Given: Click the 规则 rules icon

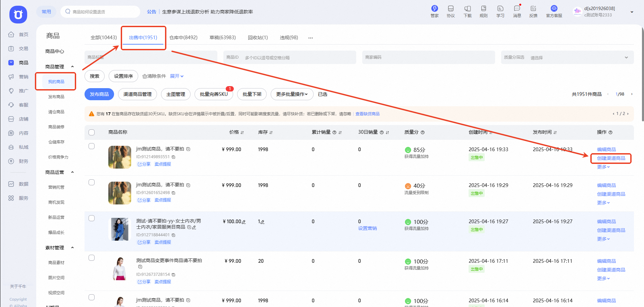Looking at the screenshot, I should point(483,11).
